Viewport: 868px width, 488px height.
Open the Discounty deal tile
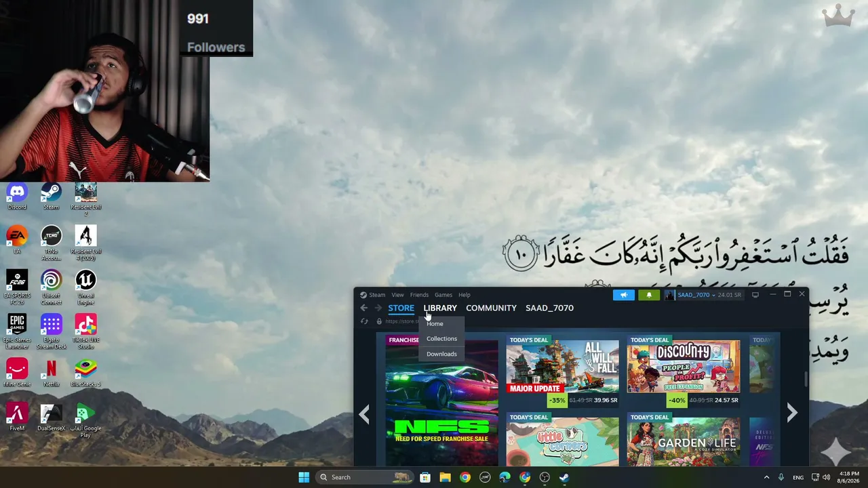click(683, 371)
